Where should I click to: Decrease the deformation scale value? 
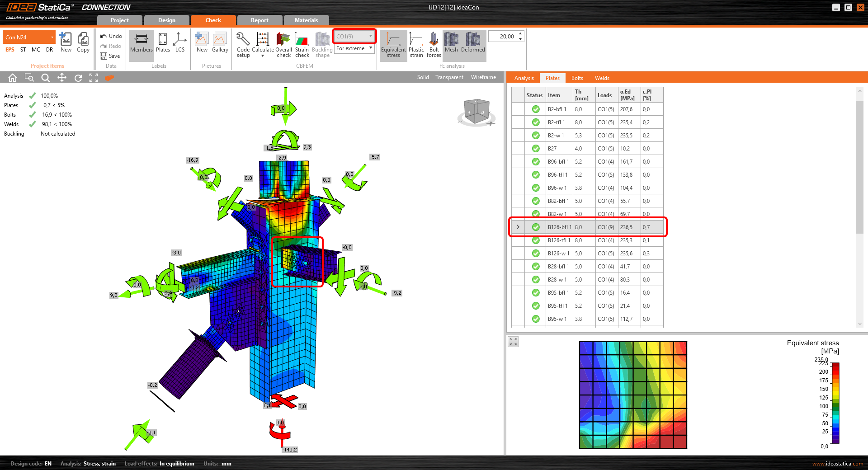pos(521,39)
